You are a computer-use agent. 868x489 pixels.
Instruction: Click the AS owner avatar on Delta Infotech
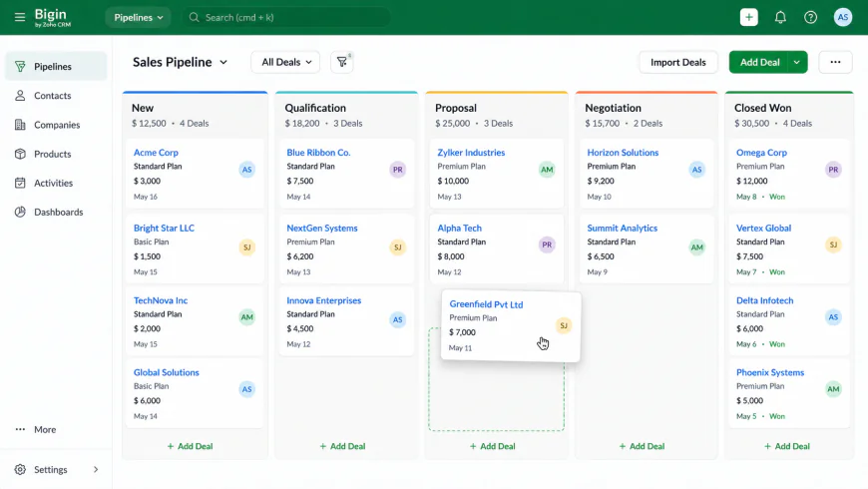833,317
